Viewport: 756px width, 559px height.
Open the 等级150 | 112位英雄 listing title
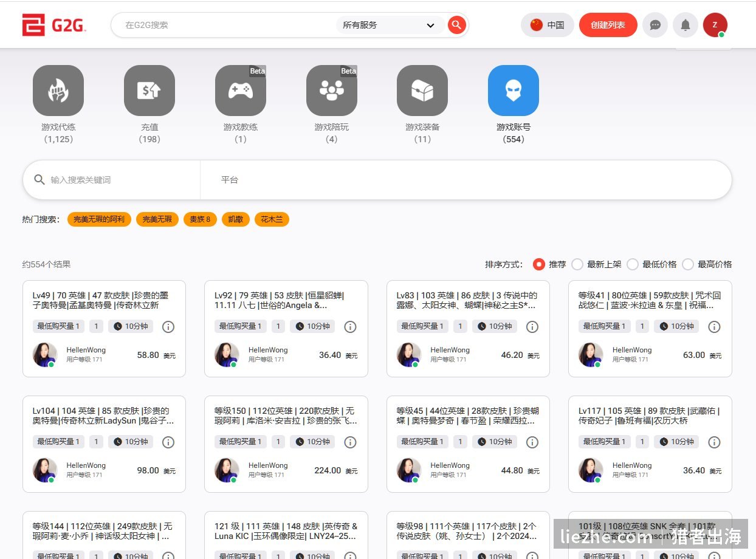(286, 416)
